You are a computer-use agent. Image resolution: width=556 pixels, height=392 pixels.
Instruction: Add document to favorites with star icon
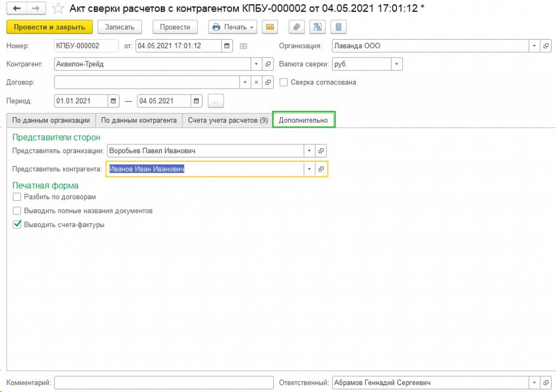tap(58, 8)
